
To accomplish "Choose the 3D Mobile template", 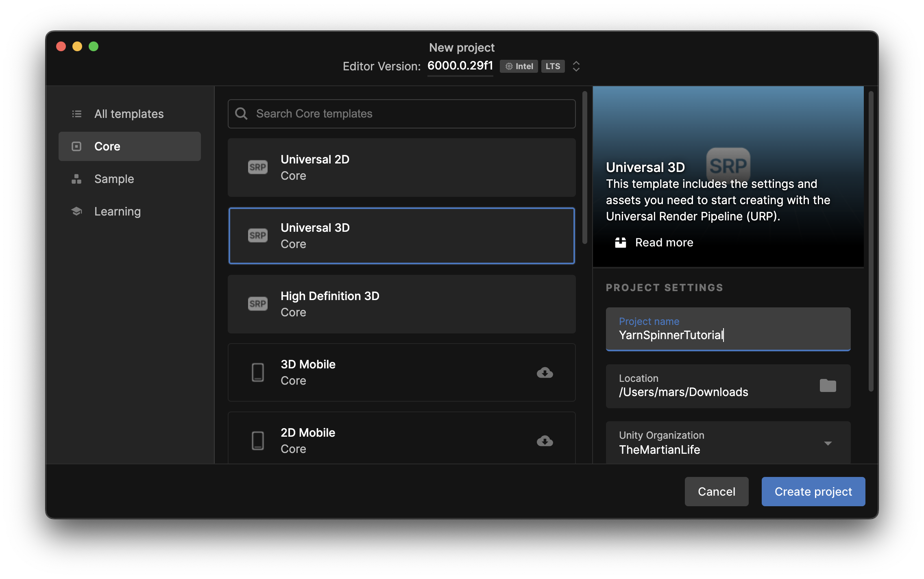I will tap(401, 372).
